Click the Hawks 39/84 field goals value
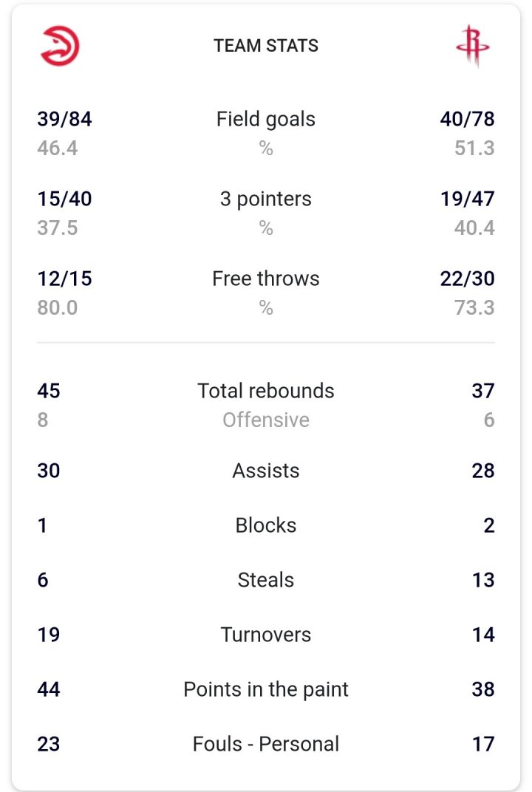The height and width of the screenshot is (792, 532). [x=64, y=119]
